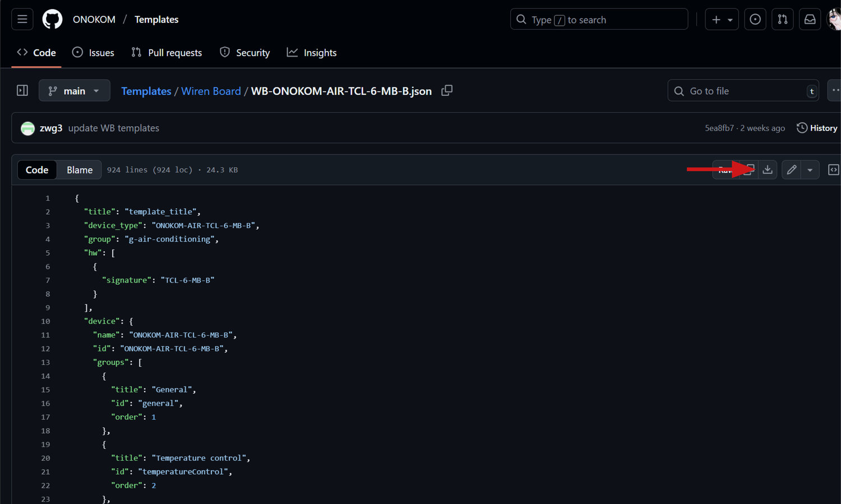This screenshot has width=841, height=504.
Task: Open the more file actions ellipsis button
Action: 835,91
